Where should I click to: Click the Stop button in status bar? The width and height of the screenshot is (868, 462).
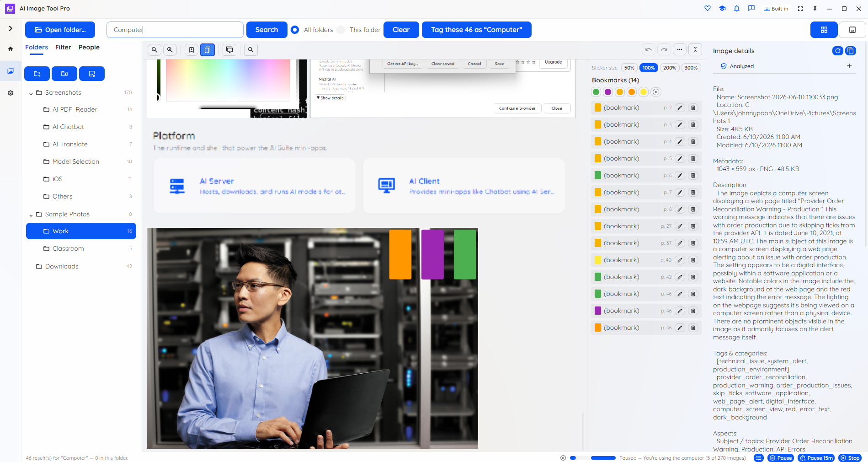850,458
